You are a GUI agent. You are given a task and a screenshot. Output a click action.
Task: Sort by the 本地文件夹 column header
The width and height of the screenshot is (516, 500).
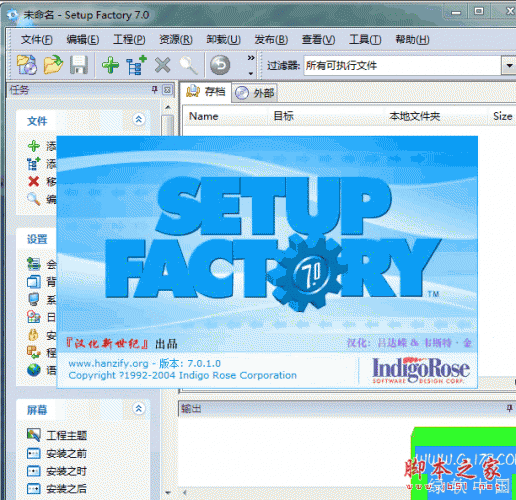[x=437, y=116]
